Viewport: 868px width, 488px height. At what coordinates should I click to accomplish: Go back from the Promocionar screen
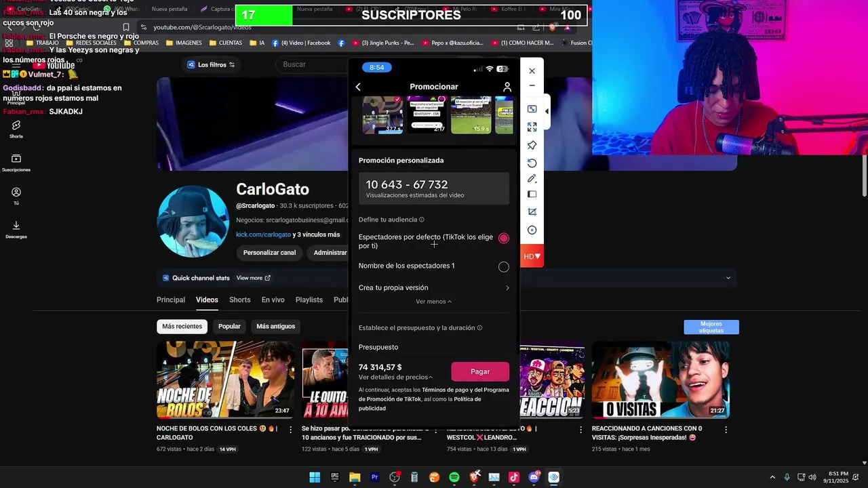[358, 87]
